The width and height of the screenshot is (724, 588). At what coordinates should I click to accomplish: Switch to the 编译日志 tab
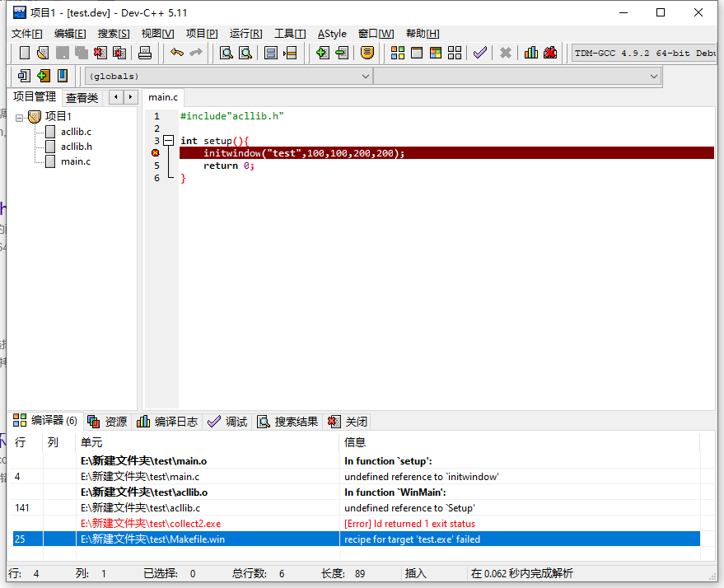click(x=167, y=422)
